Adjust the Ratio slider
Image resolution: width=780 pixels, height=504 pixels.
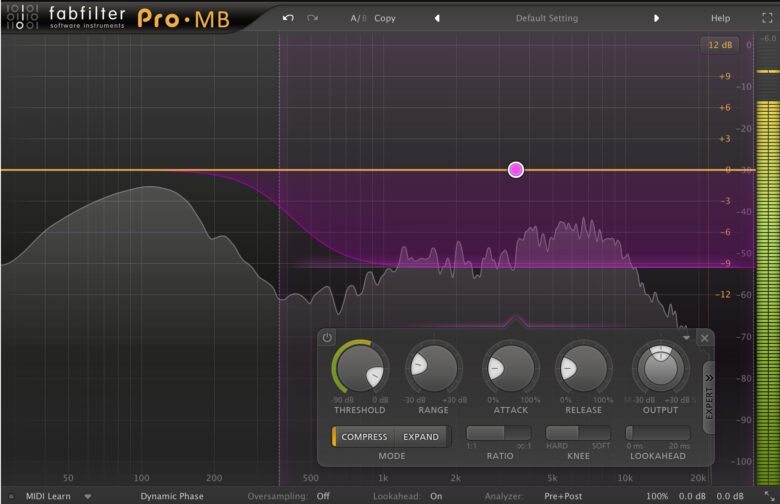(x=499, y=433)
